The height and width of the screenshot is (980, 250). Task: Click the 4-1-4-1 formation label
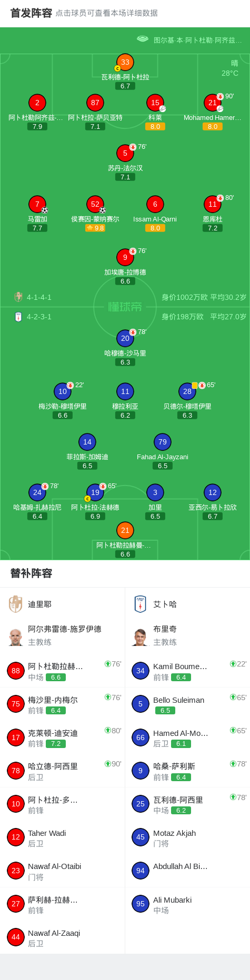pos(39,297)
